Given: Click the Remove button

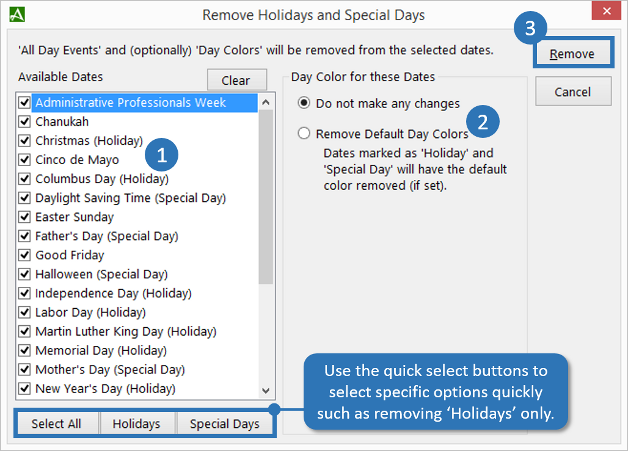Looking at the screenshot, I should [x=573, y=53].
